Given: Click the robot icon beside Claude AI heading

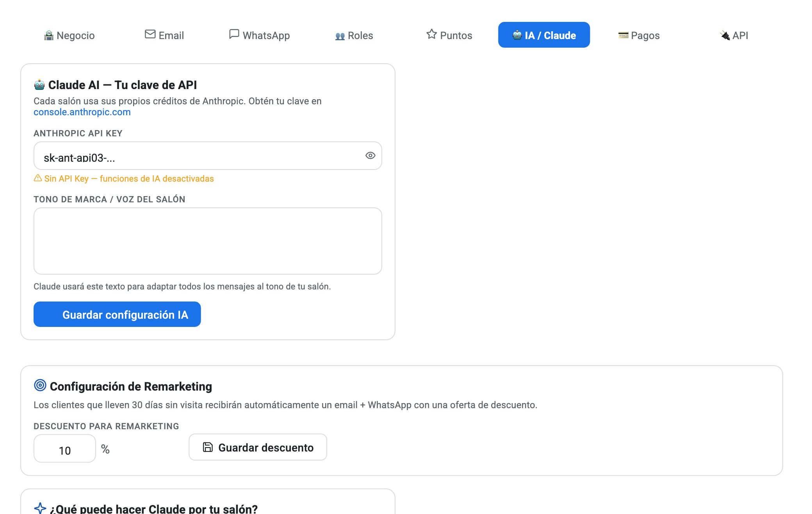Looking at the screenshot, I should (39, 85).
